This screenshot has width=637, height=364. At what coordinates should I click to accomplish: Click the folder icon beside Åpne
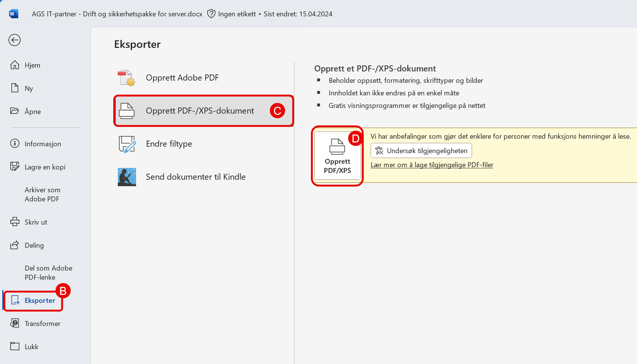coord(14,111)
